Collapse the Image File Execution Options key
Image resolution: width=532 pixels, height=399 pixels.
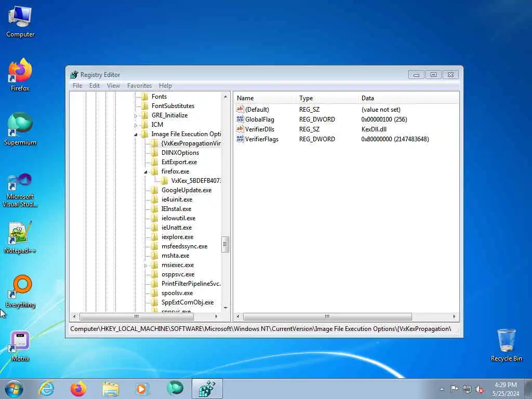pyautogui.click(x=136, y=135)
